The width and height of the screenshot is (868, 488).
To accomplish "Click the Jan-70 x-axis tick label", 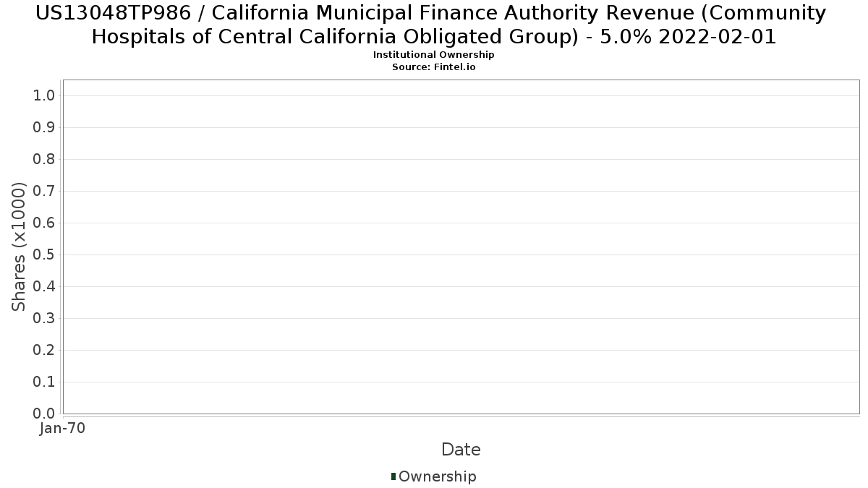I will (63, 428).
